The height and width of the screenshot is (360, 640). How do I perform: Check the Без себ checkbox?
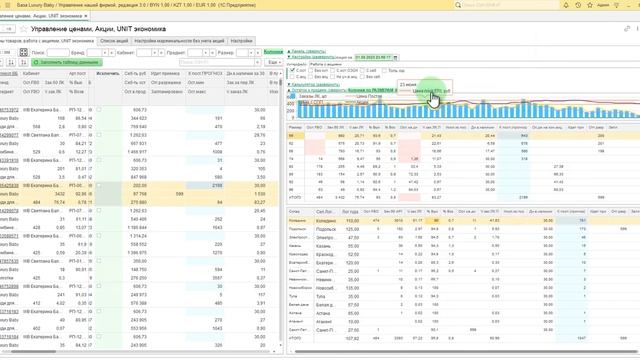click(362, 76)
